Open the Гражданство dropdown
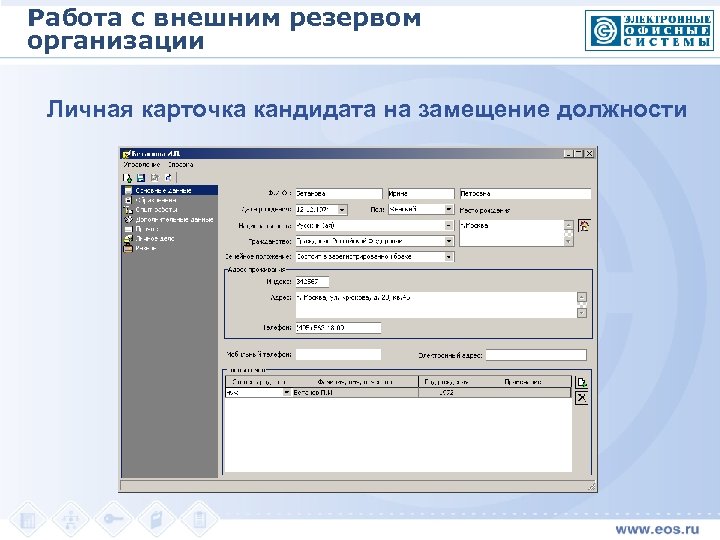 (449, 241)
